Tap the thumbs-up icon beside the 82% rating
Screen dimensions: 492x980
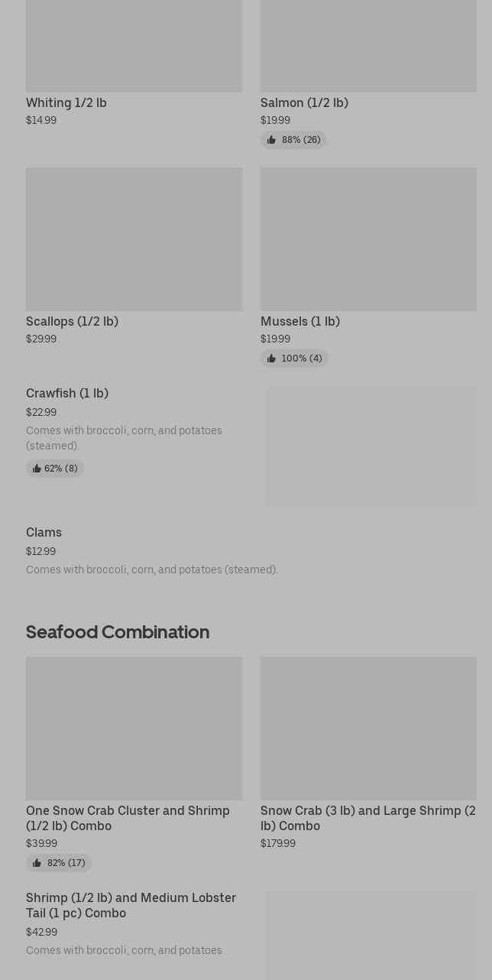pos(37,863)
